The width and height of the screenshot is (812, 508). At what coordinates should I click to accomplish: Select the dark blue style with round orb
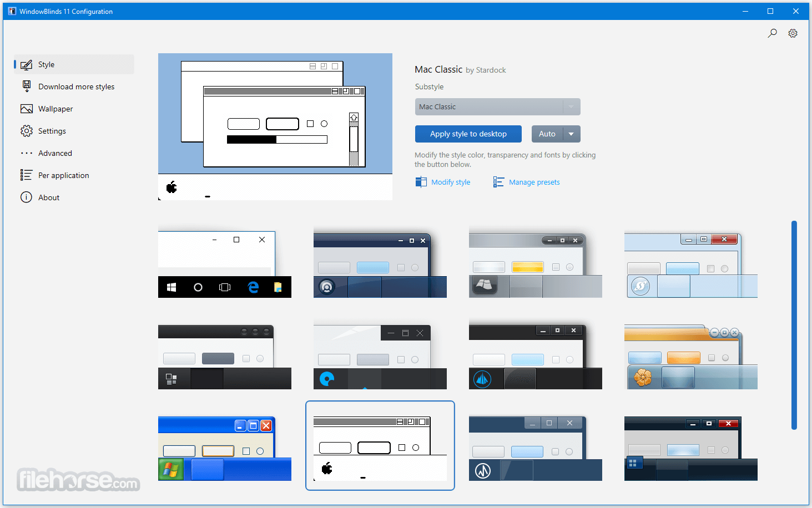tap(380, 264)
